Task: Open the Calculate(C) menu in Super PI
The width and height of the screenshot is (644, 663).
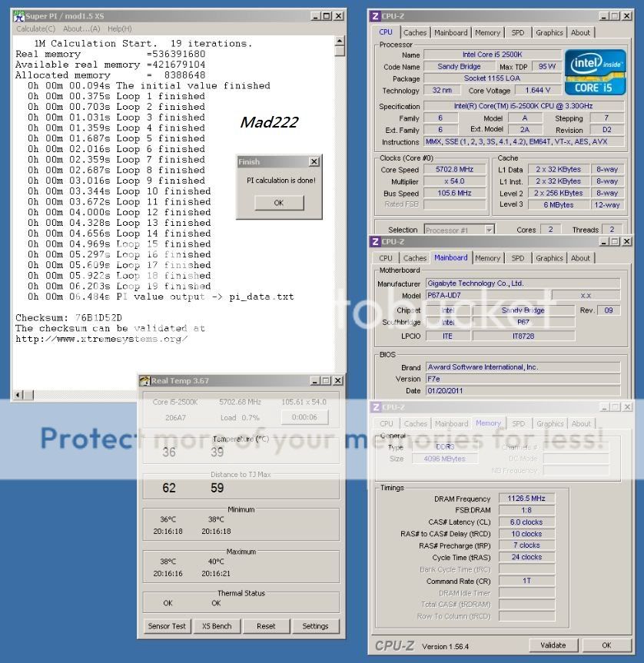Action: pyautogui.click(x=36, y=28)
